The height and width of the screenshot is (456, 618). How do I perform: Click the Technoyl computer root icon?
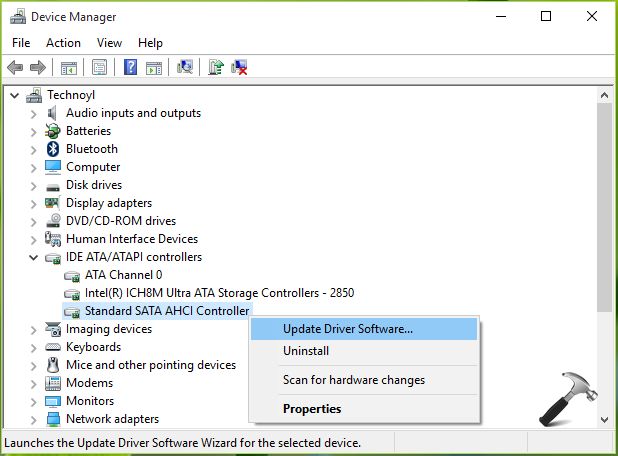point(34,95)
